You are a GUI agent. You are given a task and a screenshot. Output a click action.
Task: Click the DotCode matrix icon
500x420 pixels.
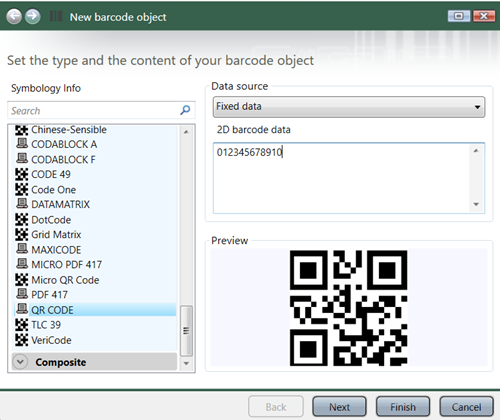coord(22,219)
